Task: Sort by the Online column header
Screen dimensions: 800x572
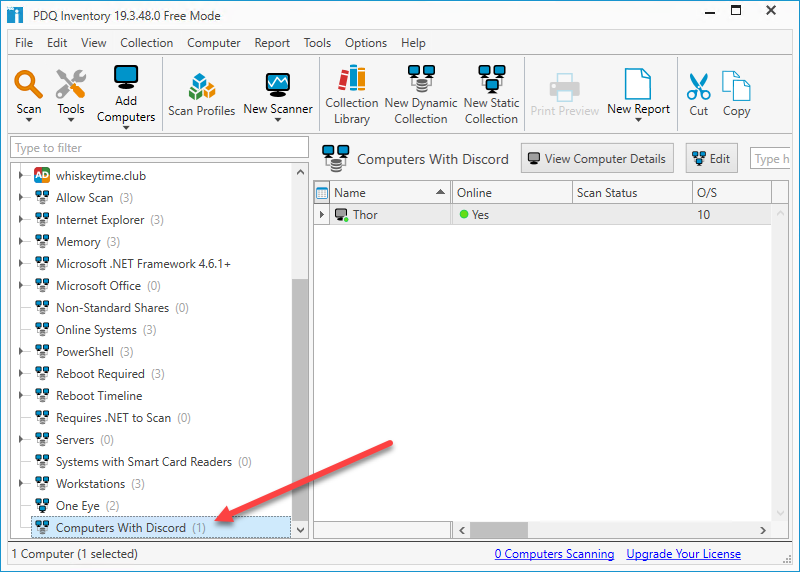Action: tap(512, 193)
